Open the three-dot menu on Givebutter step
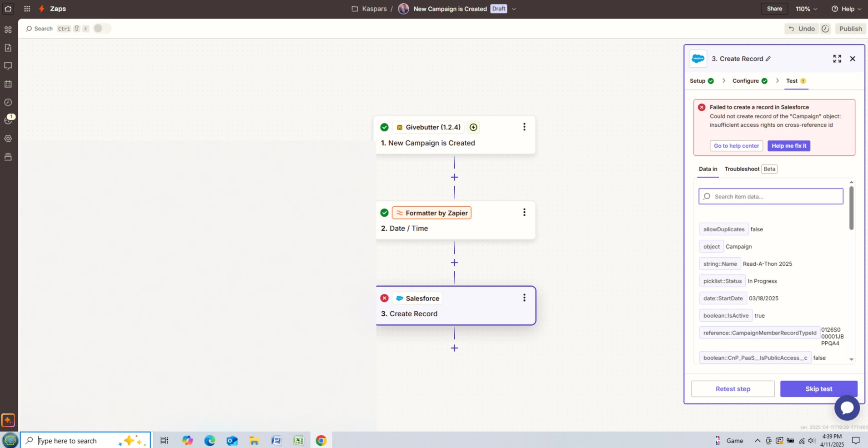 [524, 127]
